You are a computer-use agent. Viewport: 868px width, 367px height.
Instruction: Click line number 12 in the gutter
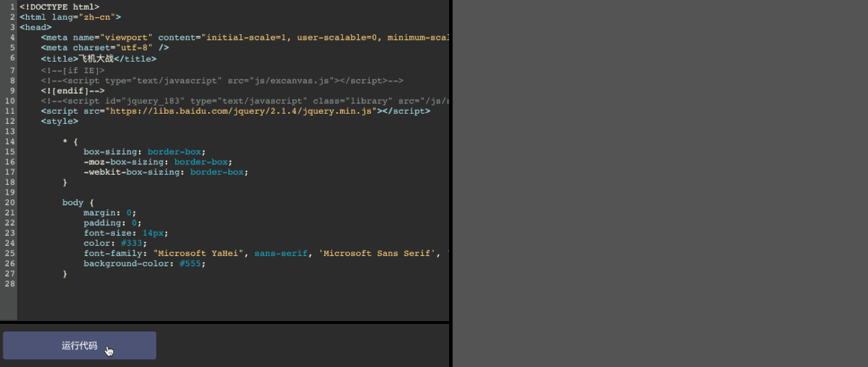tap(10, 121)
